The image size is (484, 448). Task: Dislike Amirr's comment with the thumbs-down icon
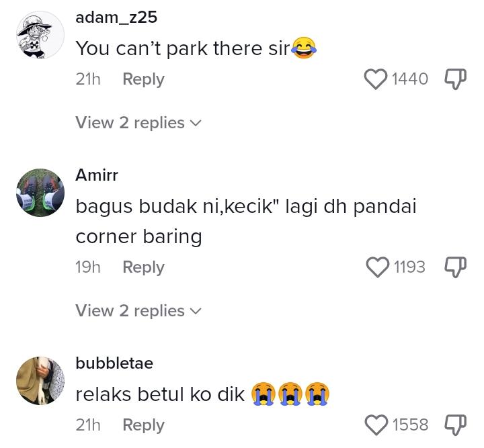tap(455, 267)
